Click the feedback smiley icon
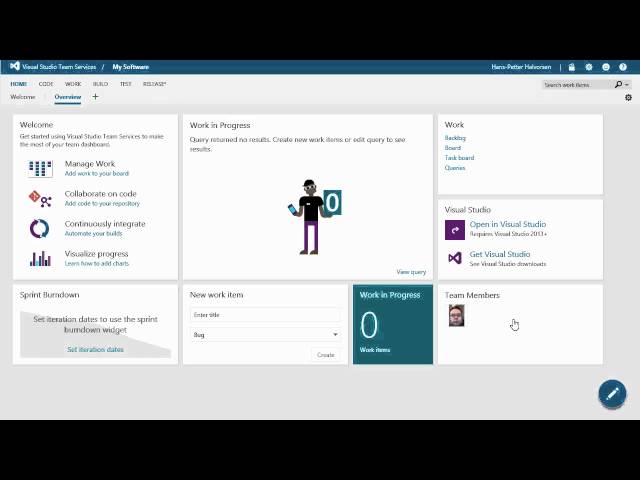 click(606, 67)
